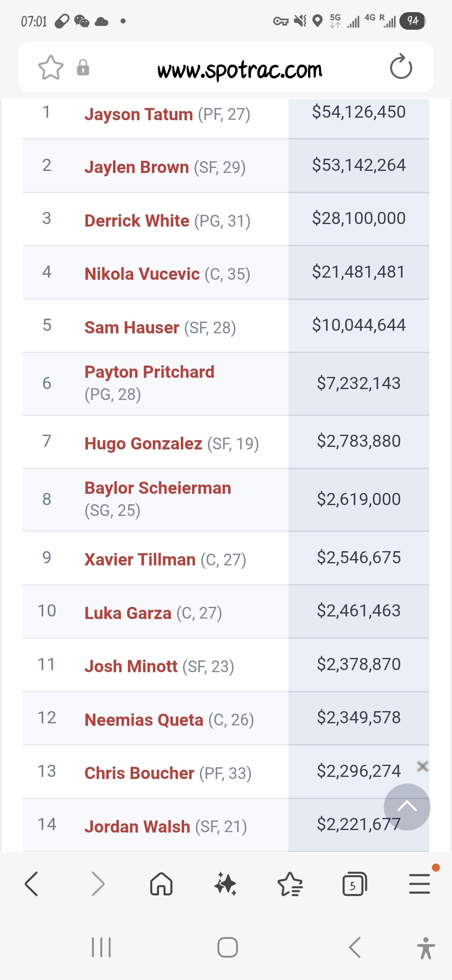Tap the padlock site security icon
The height and width of the screenshot is (980, 452).
(x=83, y=67)
